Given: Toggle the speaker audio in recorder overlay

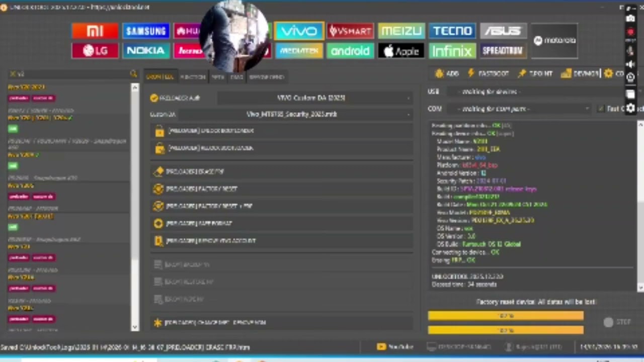Looking at the screenshot, I should [630, 64].
